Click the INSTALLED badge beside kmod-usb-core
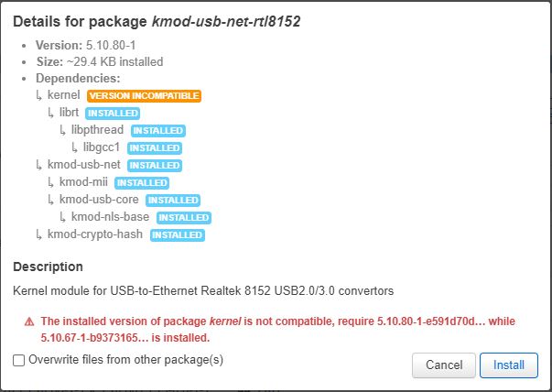Image resolution: width=552 pixels, height=392 pixels. click(x=172, y=200)
